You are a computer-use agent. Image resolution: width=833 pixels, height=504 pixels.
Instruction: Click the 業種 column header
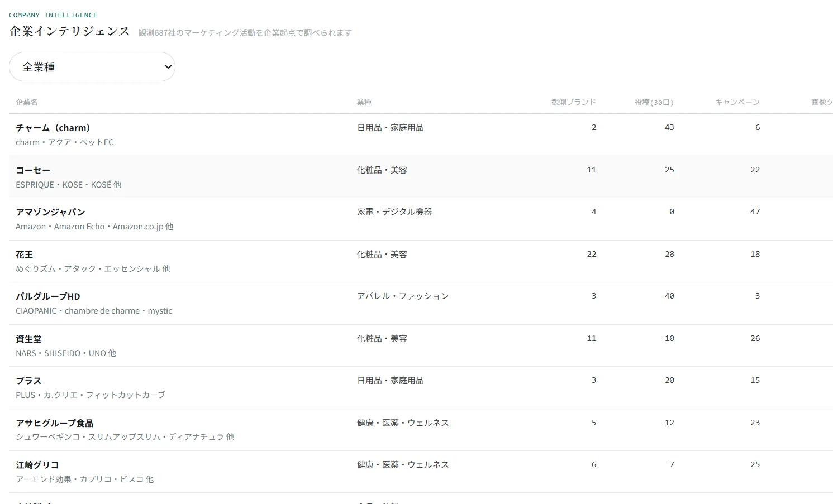point(364,102)
